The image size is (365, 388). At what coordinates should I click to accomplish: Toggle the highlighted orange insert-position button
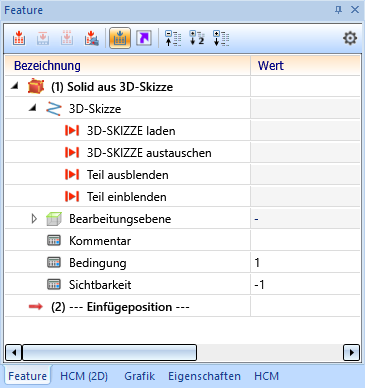120,38
